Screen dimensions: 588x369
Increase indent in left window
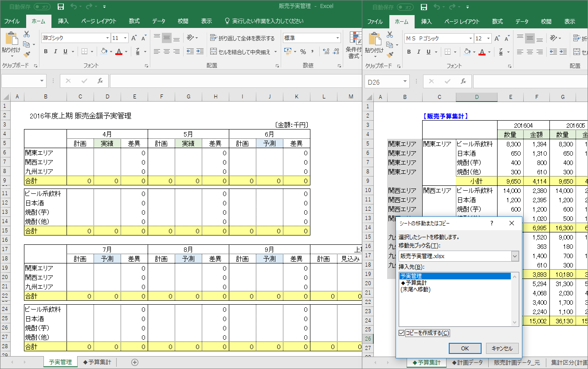200,51
